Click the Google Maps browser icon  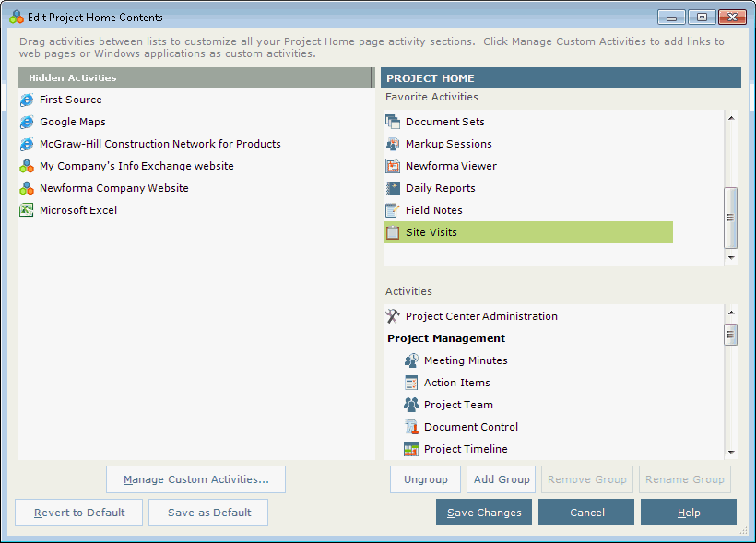click(x=27, y=122)
